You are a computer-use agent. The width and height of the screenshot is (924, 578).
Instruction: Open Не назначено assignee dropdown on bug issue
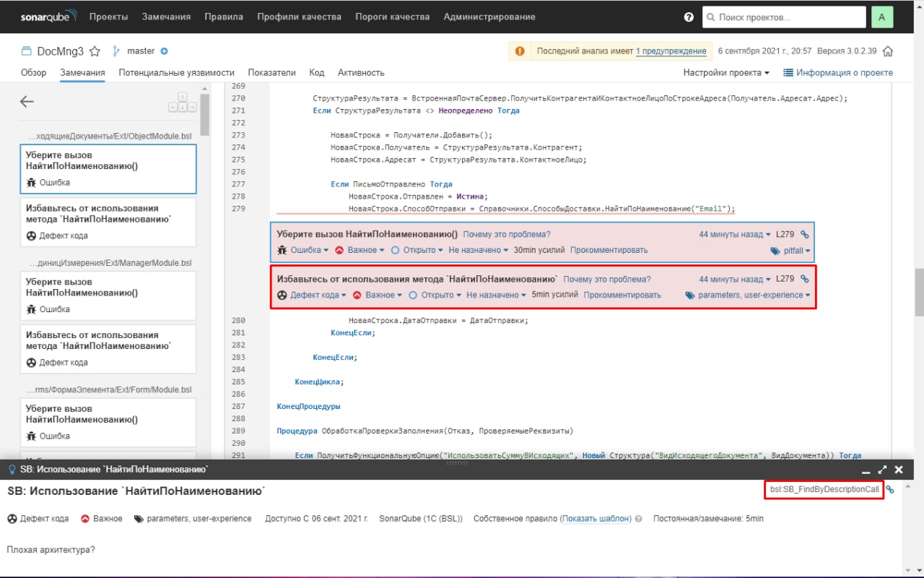click(x=479, y=250)
